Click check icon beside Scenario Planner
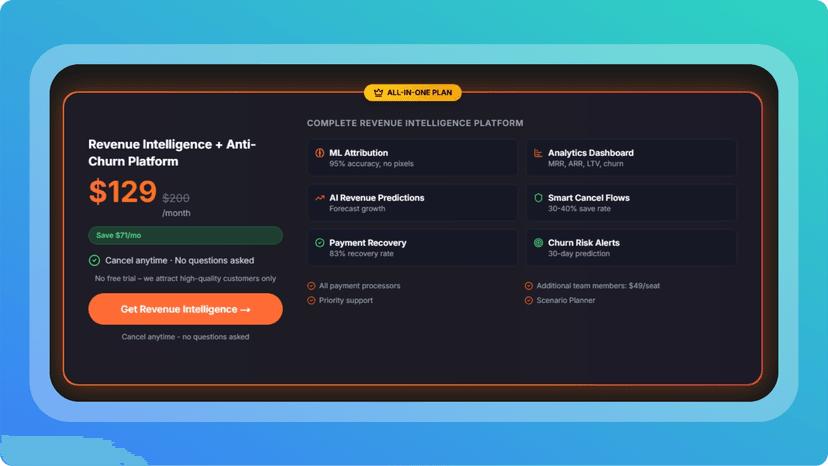Viewport: 828px width, 466px height. (529, 300)
